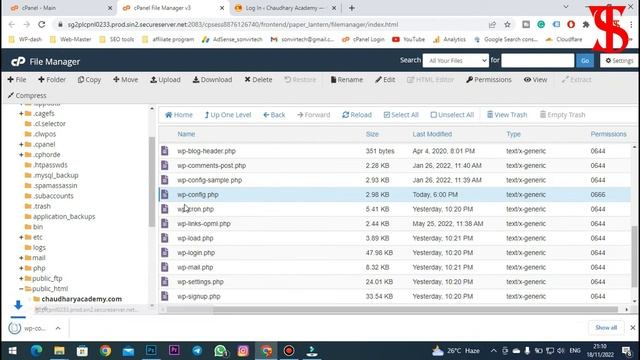640x360 pixels.
Task: Click Up One Level
Action: [x=228, y=115]
